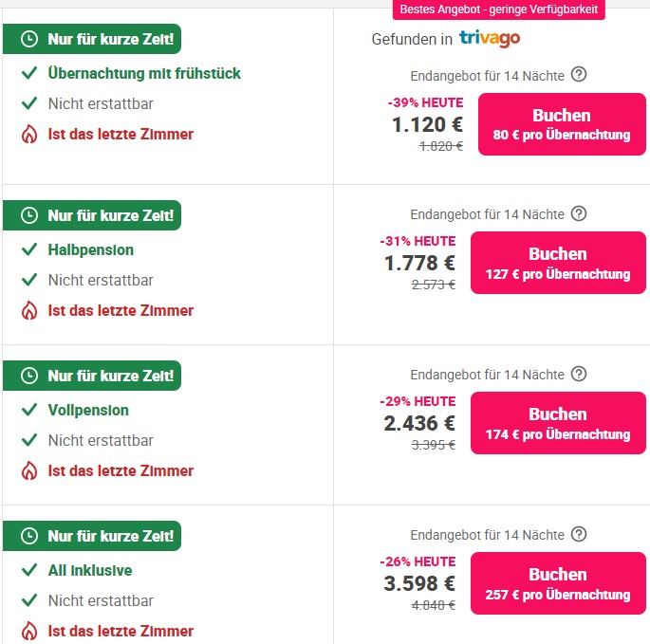Open help icon in All inklusive offer
650x644 pixels.
(x=579, y=534)
